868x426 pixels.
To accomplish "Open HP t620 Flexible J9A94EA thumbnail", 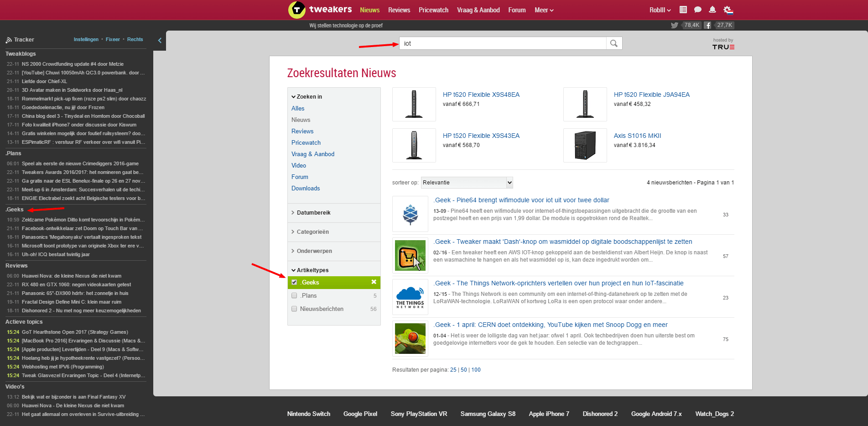I will (585, 104).
